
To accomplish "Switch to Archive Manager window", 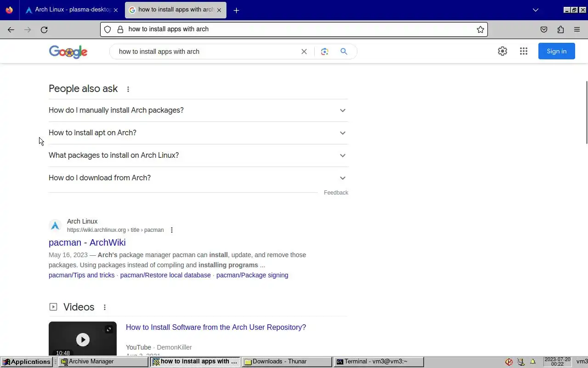I will [x=104, y=362].
